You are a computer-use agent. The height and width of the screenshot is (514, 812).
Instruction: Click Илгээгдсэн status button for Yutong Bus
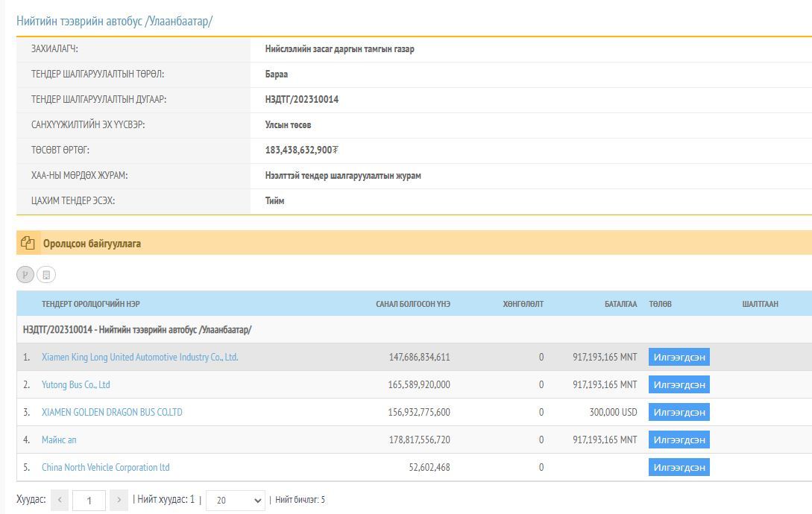679,385
